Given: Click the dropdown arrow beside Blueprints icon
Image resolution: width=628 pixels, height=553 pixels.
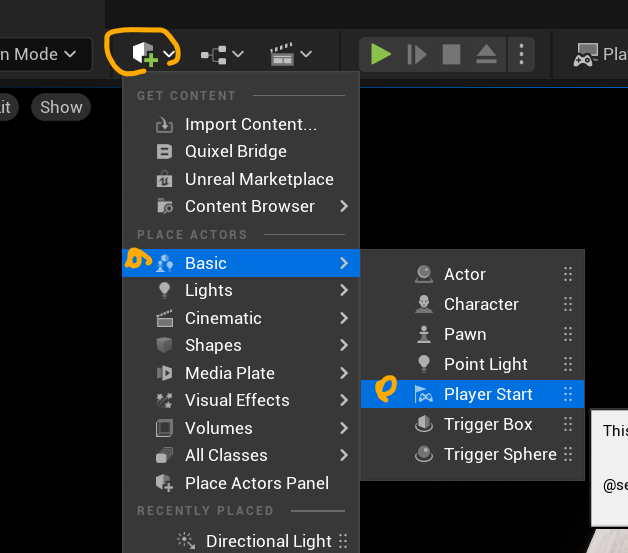Looking at the screenshot, I should pos(238,54).
